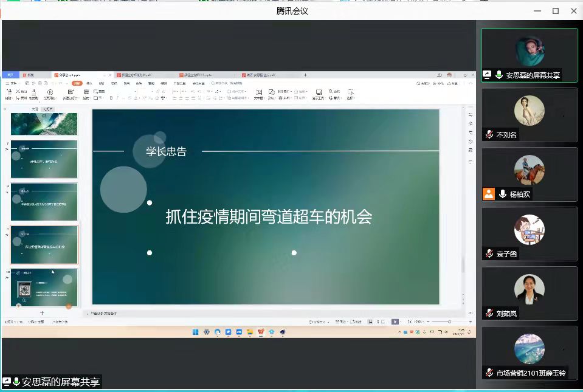Click the screen share icon beside 安思磊's name

[487, 75]
